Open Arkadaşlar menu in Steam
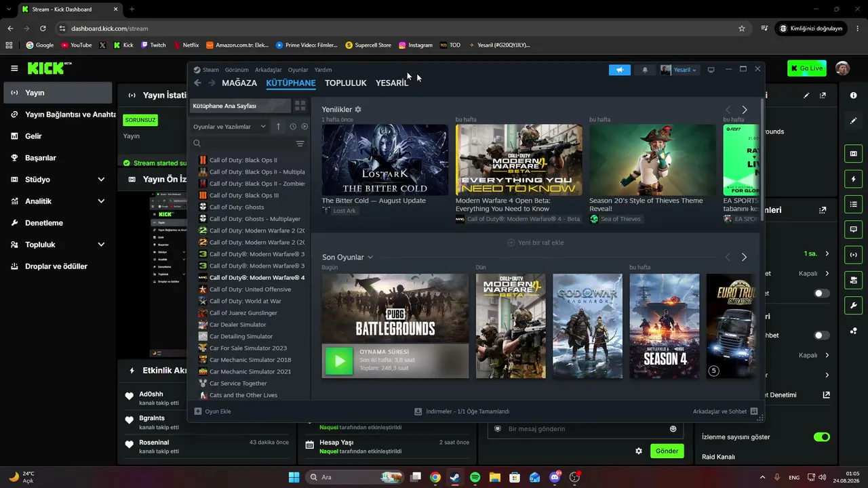This screenshot has height=488, width=868. click(x=269, y=70)
